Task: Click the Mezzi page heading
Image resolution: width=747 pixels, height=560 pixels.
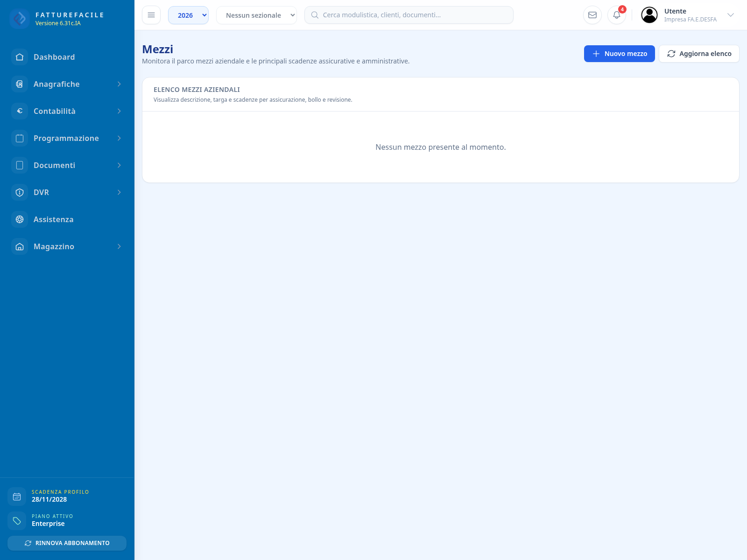Action: click(x=157, y=49)
